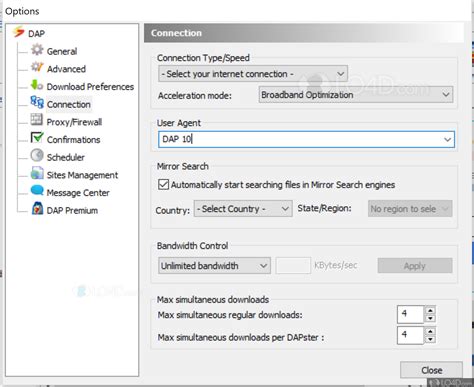The height and width of the screenshot is (387, 474).
Task: Click the DAP lightning logo icon
Action: pyautogui.click(x=18, y=32)
